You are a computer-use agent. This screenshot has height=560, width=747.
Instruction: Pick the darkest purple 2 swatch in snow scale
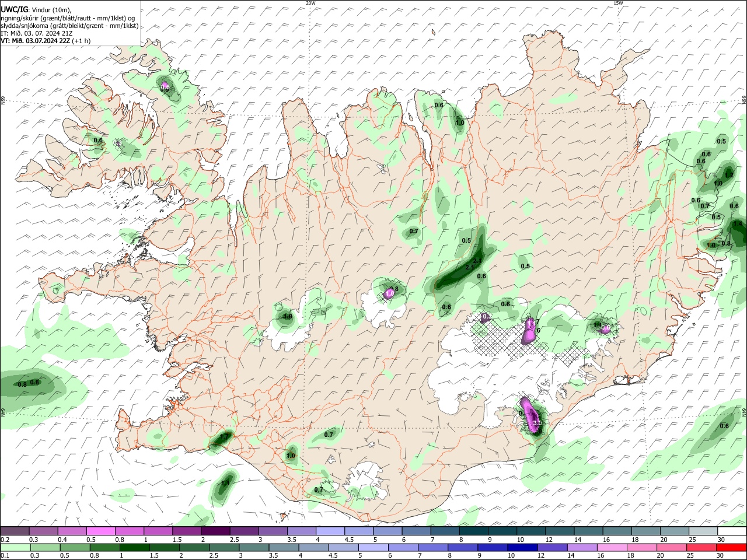(215, 531)
